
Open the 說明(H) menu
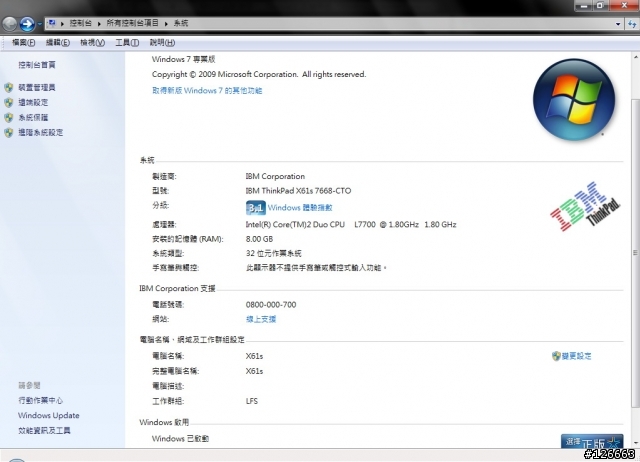pyautogui.click(x=162, y=42)
